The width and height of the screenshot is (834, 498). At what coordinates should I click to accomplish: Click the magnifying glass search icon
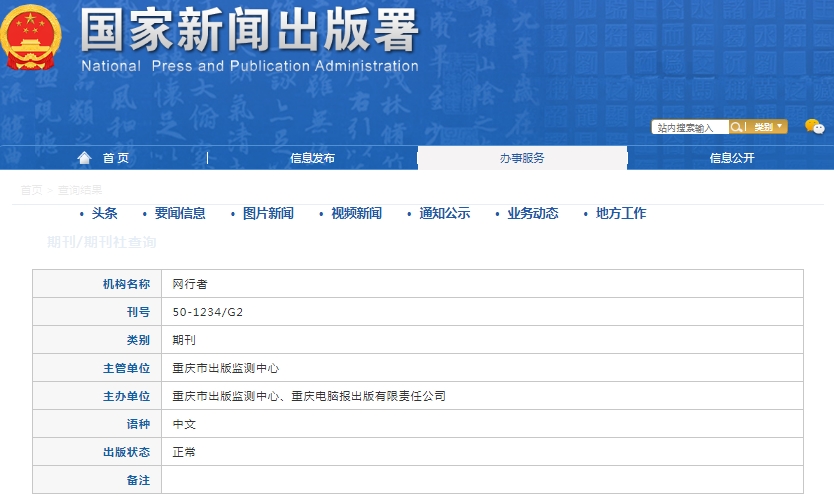click(737, 127)
